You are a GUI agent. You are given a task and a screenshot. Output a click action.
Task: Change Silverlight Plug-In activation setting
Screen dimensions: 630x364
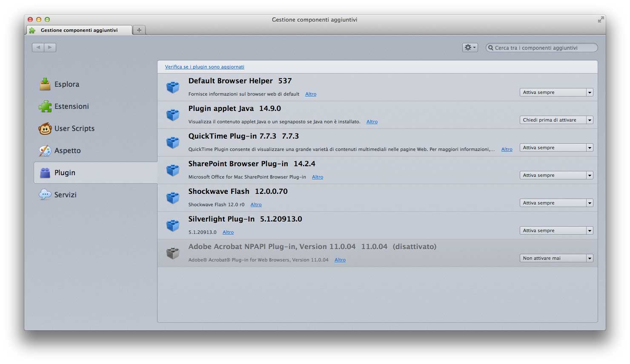click(556, 230)
